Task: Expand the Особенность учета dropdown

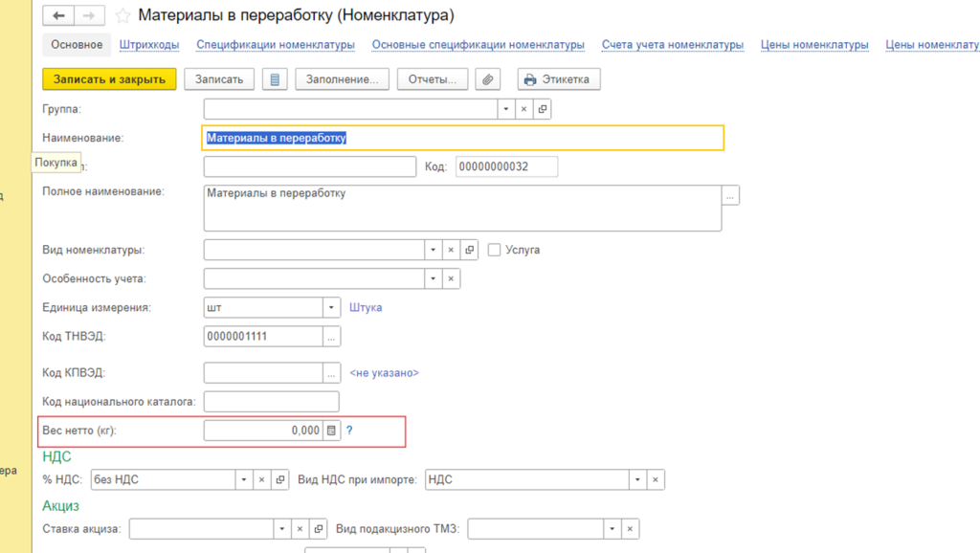Action: 433,279
